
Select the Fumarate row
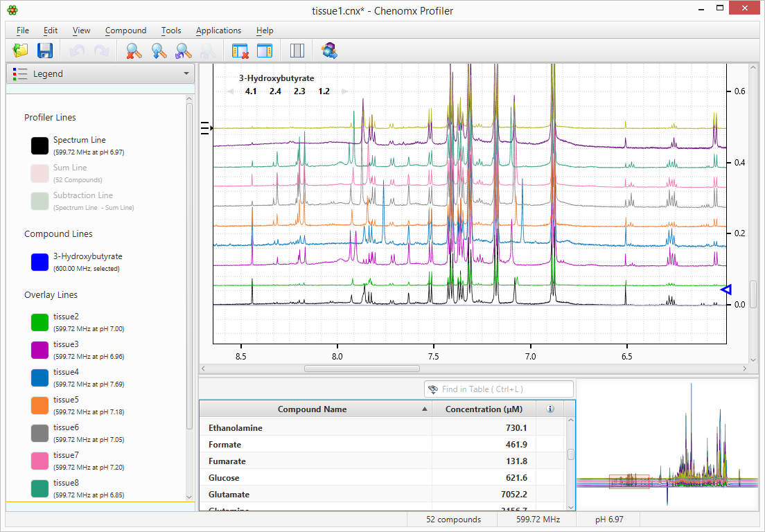click(x=383, y=461)
